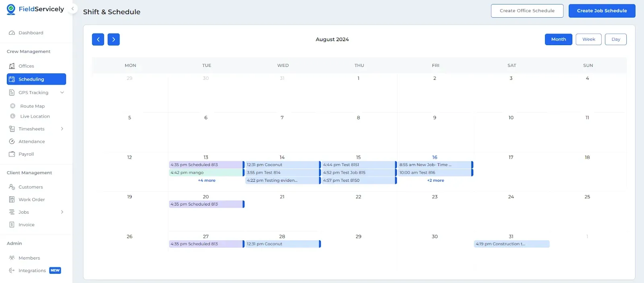Click the GPS Tracking icon
The image size is (644, 283).
coord(12,93)
